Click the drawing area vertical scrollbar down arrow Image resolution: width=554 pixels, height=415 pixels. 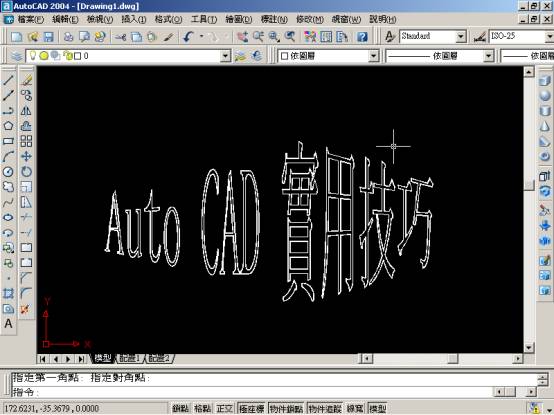pos(529,348)
